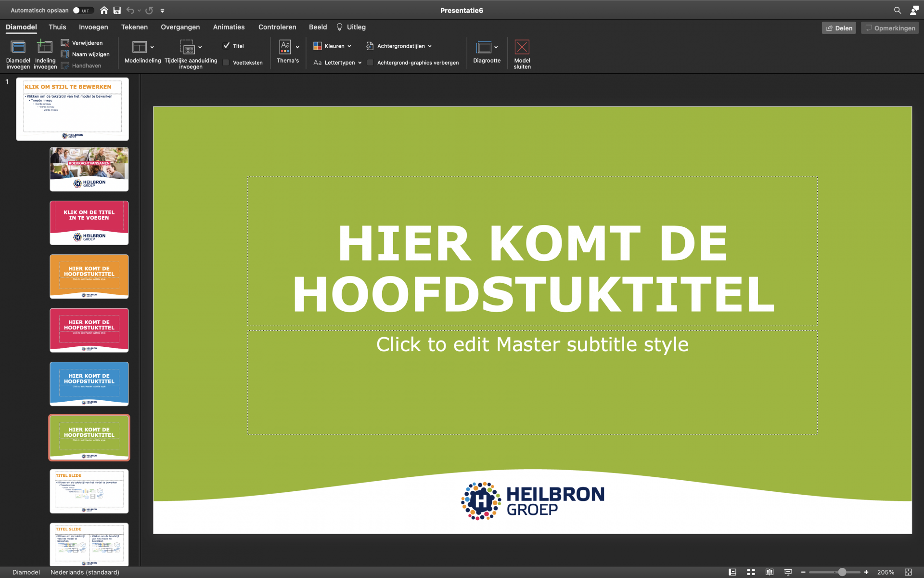Click the home icon in title bar
924x578 pixels.
[x=104, y=10]
